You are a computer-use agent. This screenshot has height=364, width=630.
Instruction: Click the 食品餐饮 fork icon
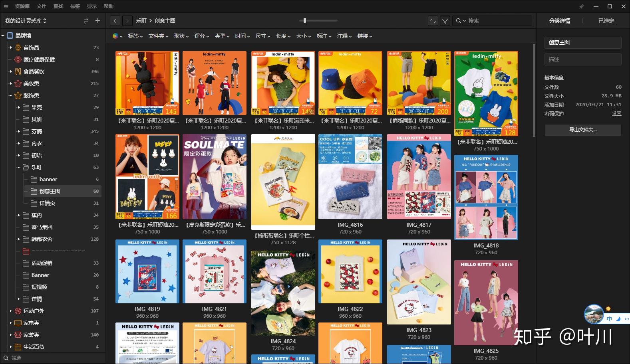pos(18,71)
